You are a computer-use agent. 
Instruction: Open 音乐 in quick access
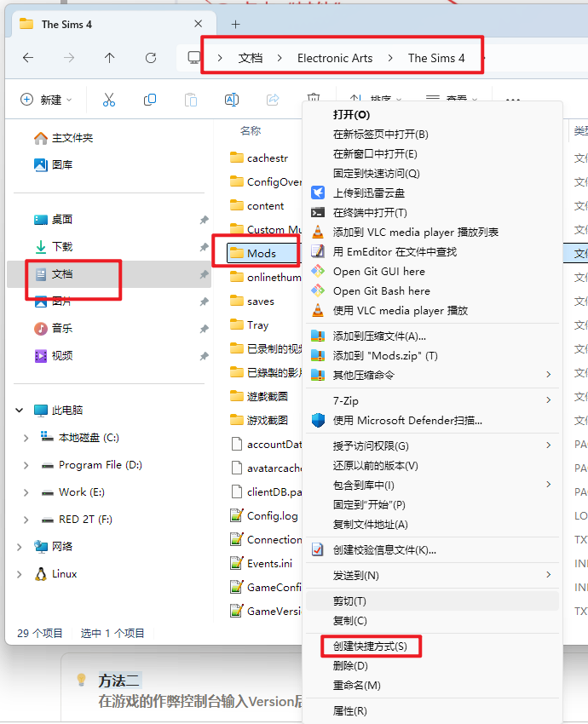coord(53,328)
